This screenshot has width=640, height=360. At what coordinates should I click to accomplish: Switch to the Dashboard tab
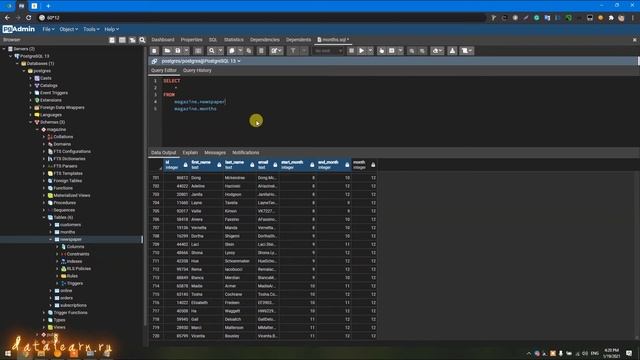pos(162,40)
